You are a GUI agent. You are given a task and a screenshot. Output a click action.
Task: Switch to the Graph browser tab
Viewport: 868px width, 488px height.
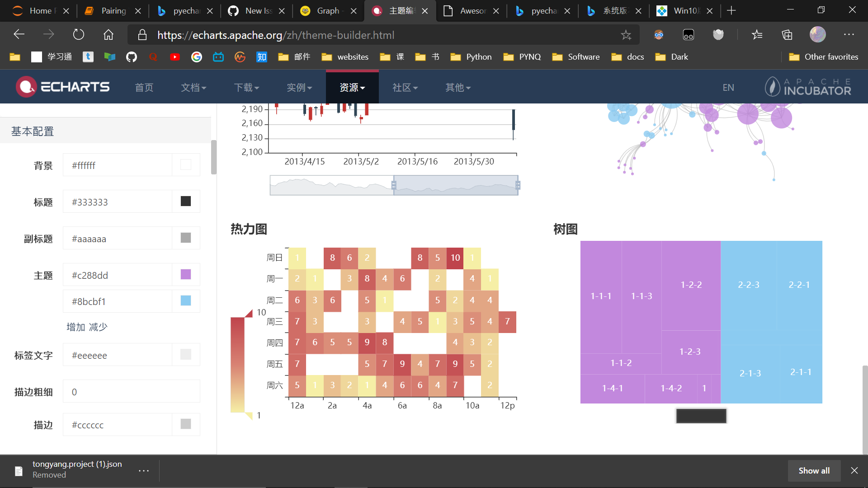pyautogui.click(x=327, y=10)
